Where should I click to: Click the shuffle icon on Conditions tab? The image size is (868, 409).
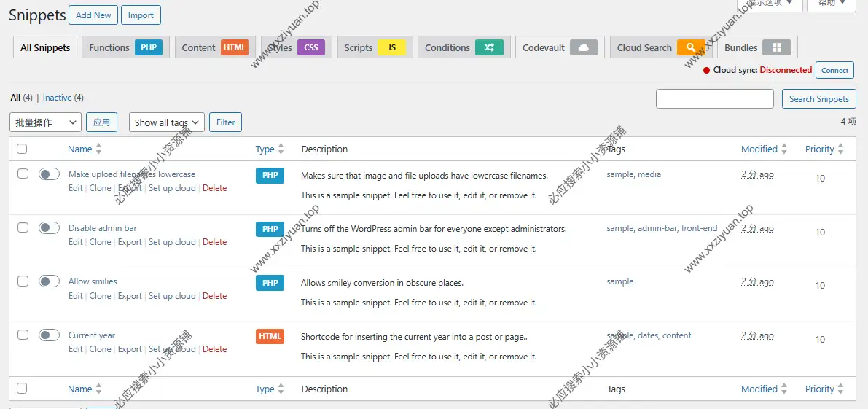click(489, 47)
